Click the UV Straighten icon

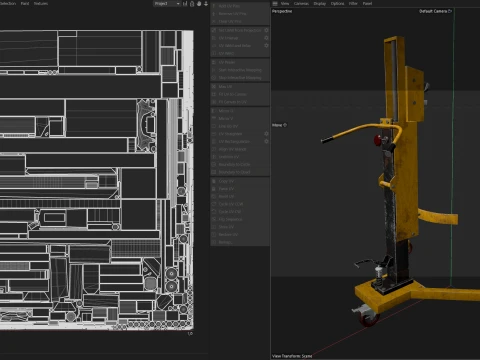[214, 134]
